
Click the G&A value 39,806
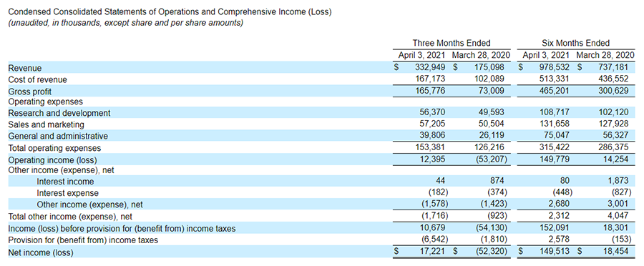point(432,135)
